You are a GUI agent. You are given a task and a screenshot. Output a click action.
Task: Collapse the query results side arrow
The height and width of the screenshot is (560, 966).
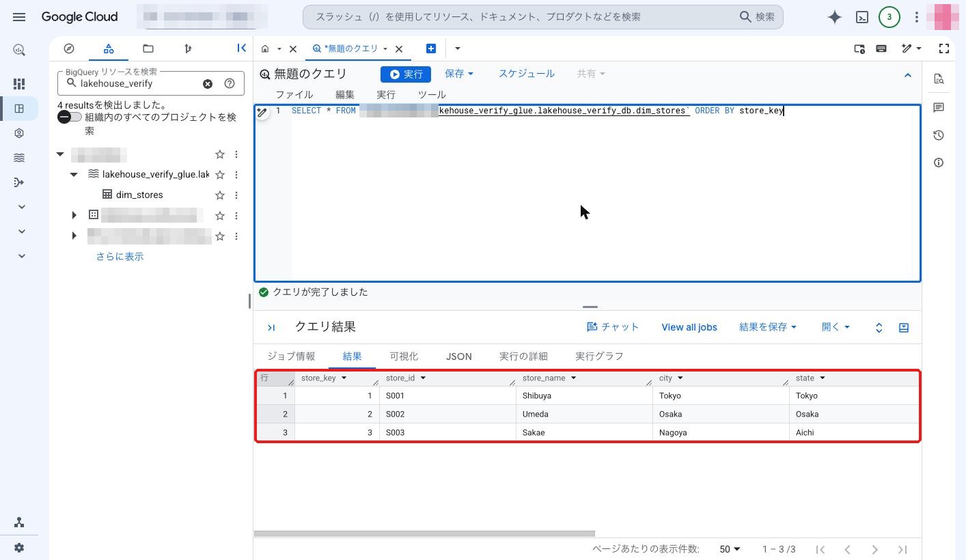tap(271, 328)
